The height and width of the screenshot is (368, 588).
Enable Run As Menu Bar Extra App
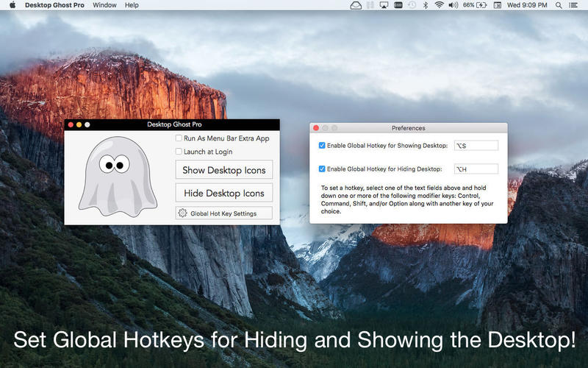coord(179,138)
